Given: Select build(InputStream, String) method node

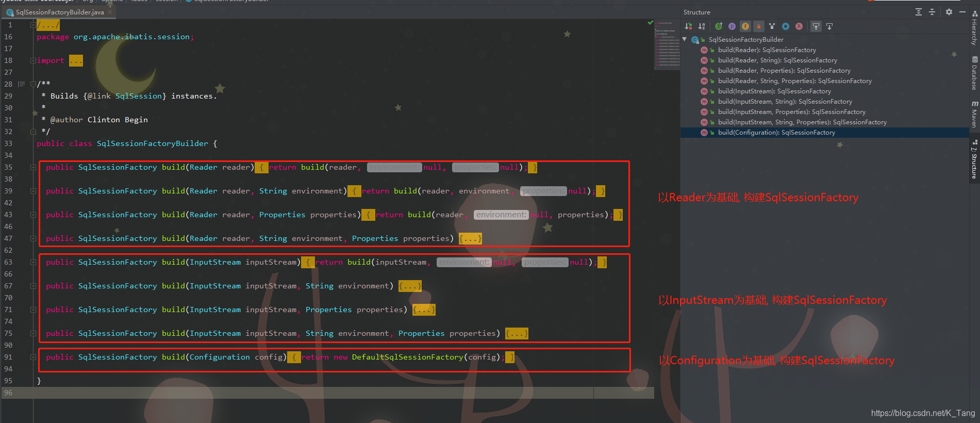Looking at the screenshot, I should coord(785,102).
